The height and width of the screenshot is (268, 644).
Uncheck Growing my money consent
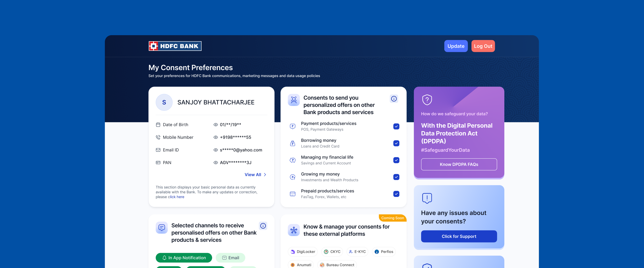click(396, 177)
